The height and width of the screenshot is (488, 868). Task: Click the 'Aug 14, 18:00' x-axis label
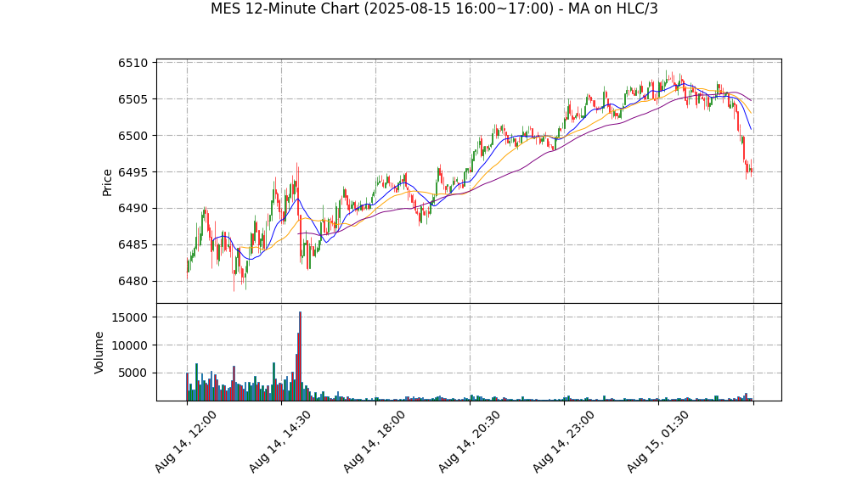pyautogui.click(x=375, y=441)
